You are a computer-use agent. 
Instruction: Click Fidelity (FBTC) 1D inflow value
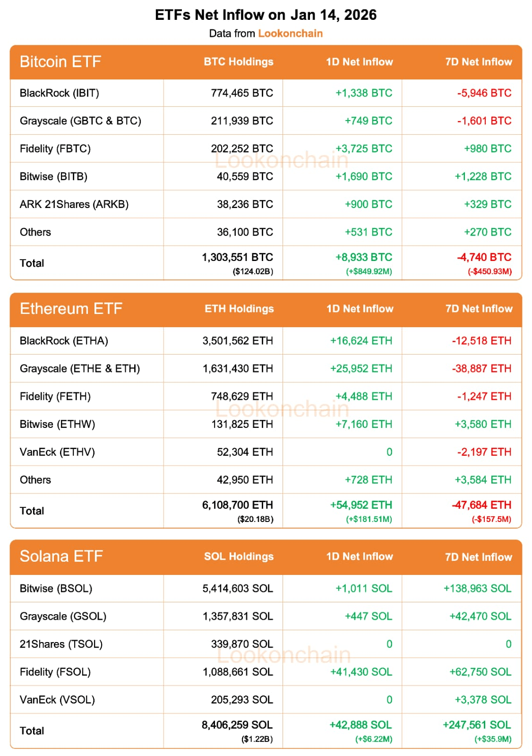364,148
